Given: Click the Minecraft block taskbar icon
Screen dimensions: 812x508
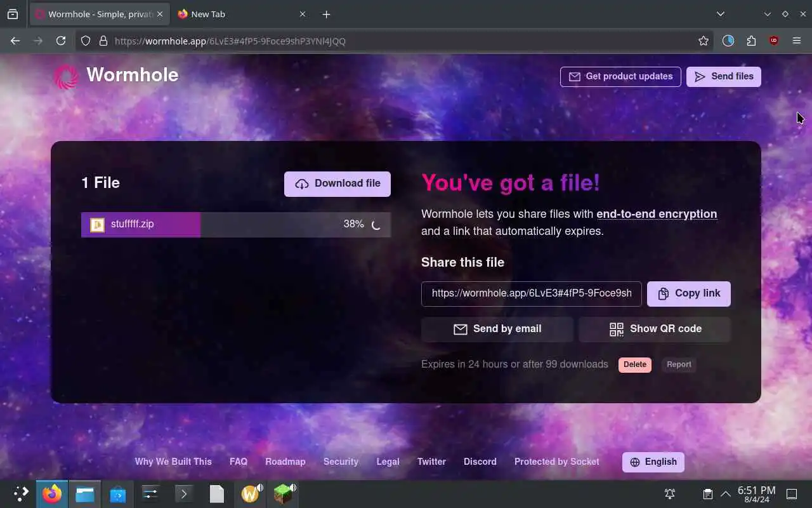Looking at the screenshot, I should (x=284, y=493).
